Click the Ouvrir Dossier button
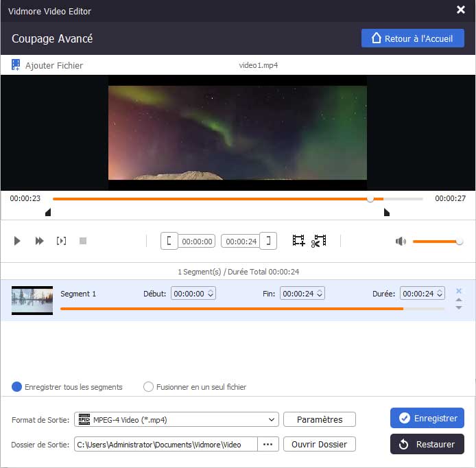This screenshot has width=476, height=468. (320, 444)
